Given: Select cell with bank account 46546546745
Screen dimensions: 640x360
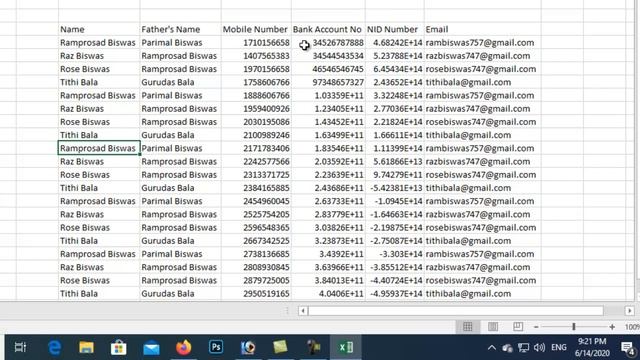Looking at the screenshot, I should [328, 69].
